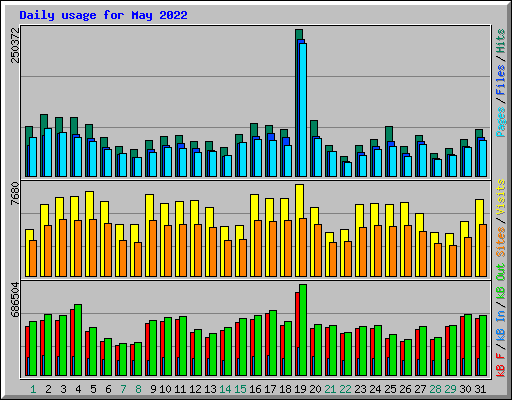This screenshot has height=400, width=512.
Task: Click the green kB Out bar for day 4
Action: click(x=78, y=340)
